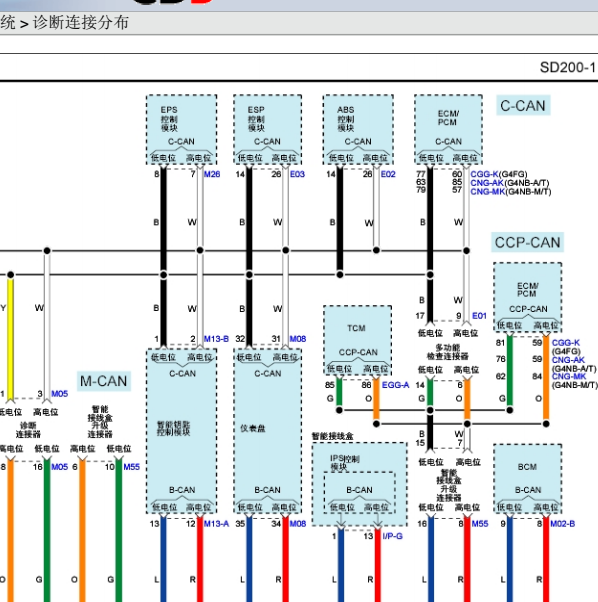Open the M13-A connector link
Screen dimensions: 598x602
(216, 524)
